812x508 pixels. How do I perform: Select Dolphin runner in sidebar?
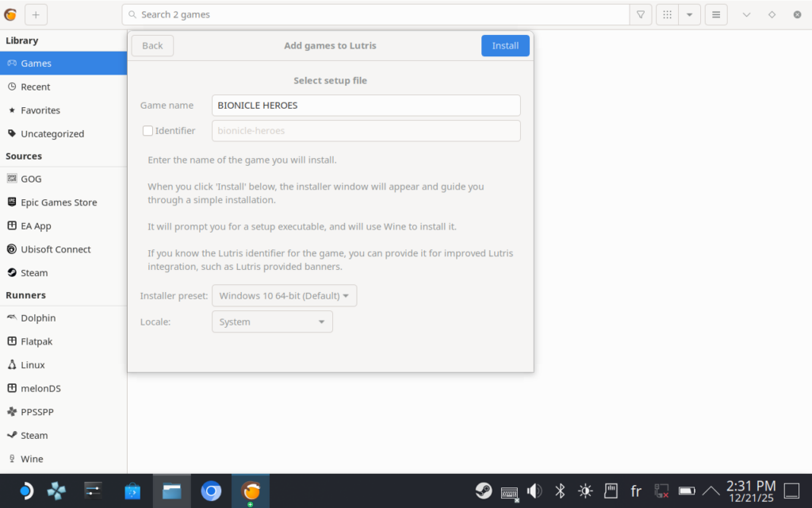38,318
